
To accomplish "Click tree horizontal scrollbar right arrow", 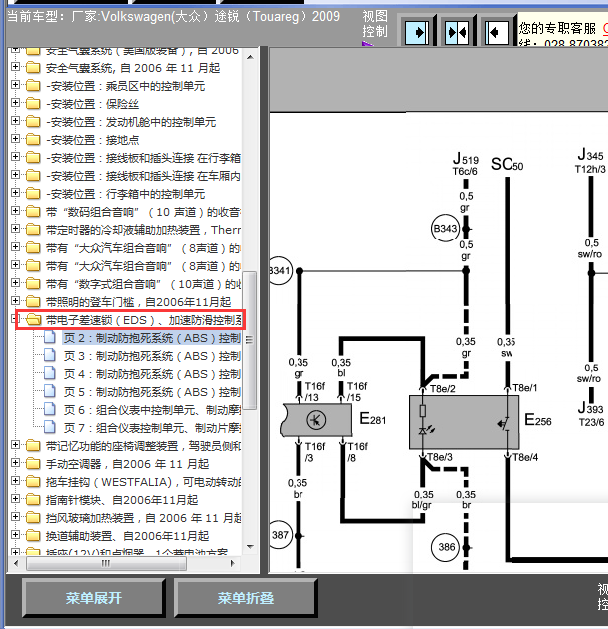I will (x=233, y=563).
